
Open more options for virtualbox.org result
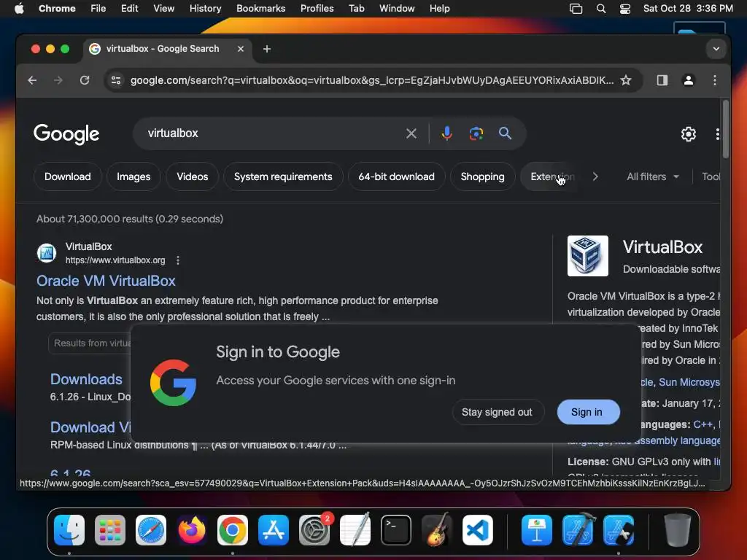tap(178, 260)
